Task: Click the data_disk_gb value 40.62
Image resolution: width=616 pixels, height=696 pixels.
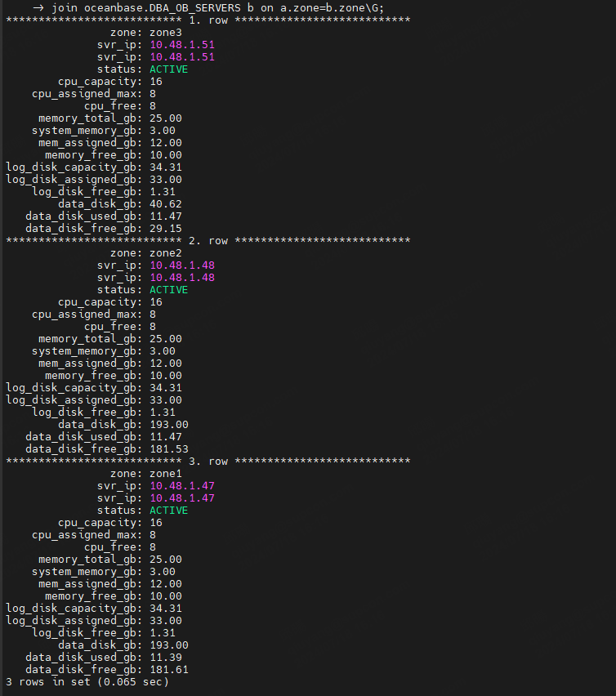Action: (x=166, y=203)
